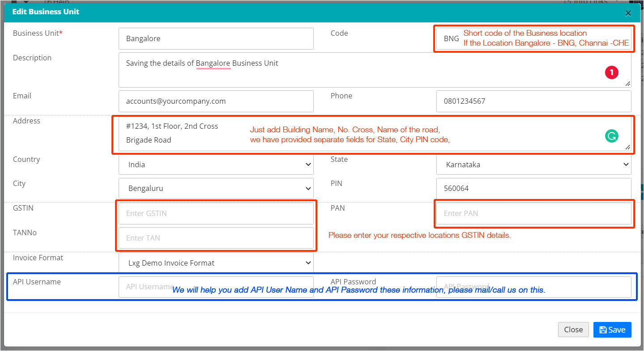Select the Invoice Format dropdown
This screenshot has height=351, width=644.
click(216, 263)
